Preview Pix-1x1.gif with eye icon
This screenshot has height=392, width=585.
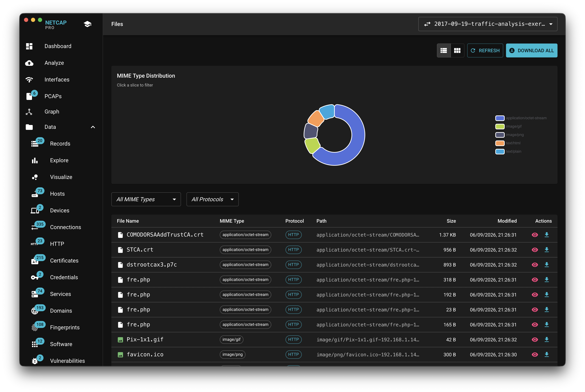pyautogui.click(x=535, y=339)
